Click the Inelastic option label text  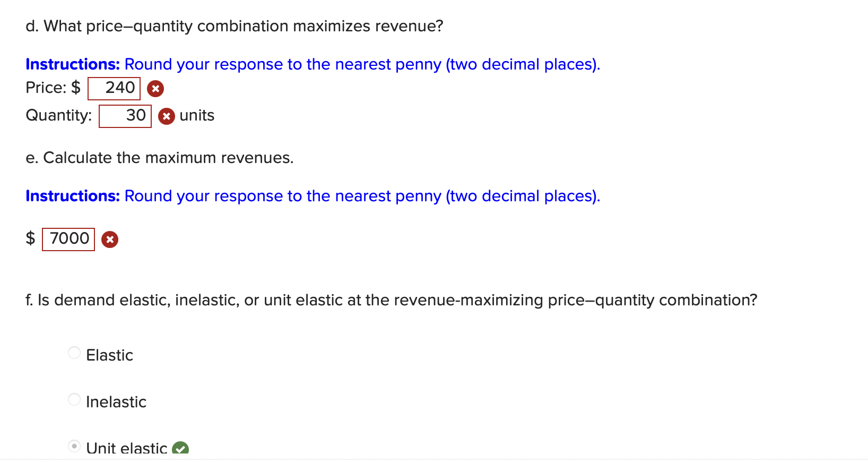[116, 401]
